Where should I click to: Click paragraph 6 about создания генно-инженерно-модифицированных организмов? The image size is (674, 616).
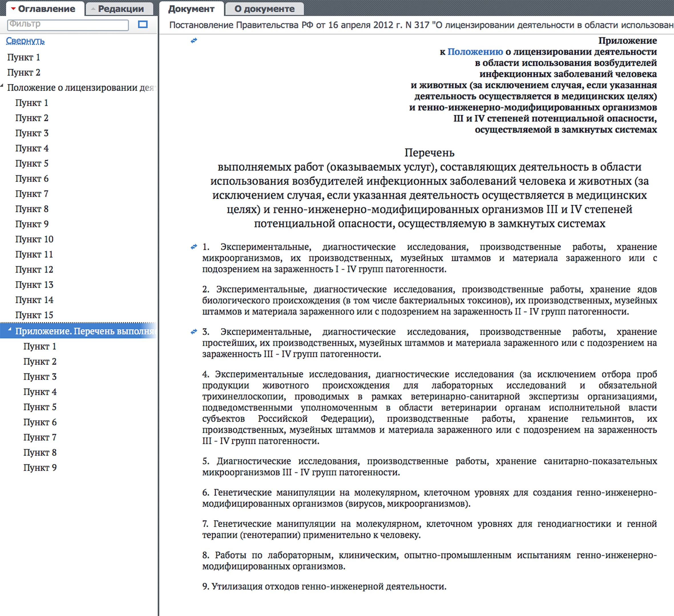pos(430,498)
